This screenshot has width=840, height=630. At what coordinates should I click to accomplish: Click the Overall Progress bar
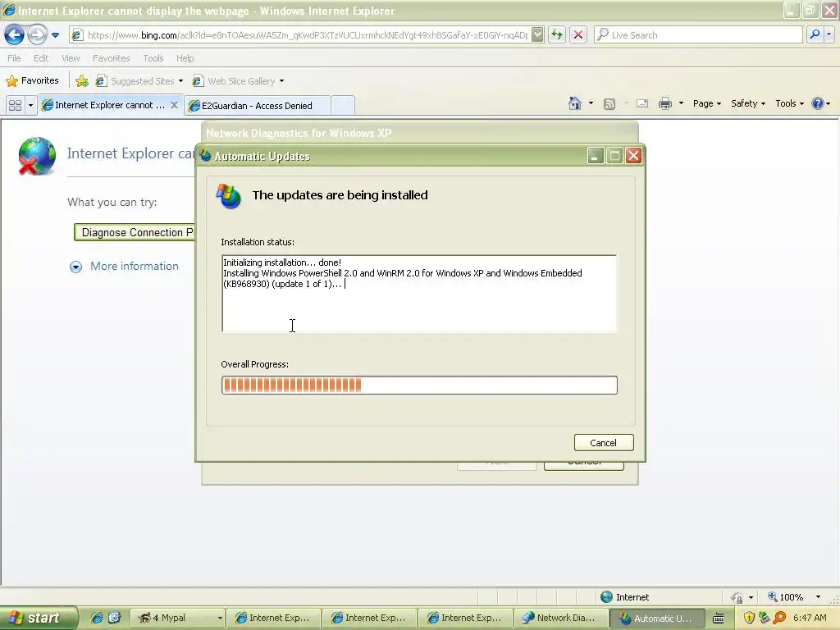[419, 386]
